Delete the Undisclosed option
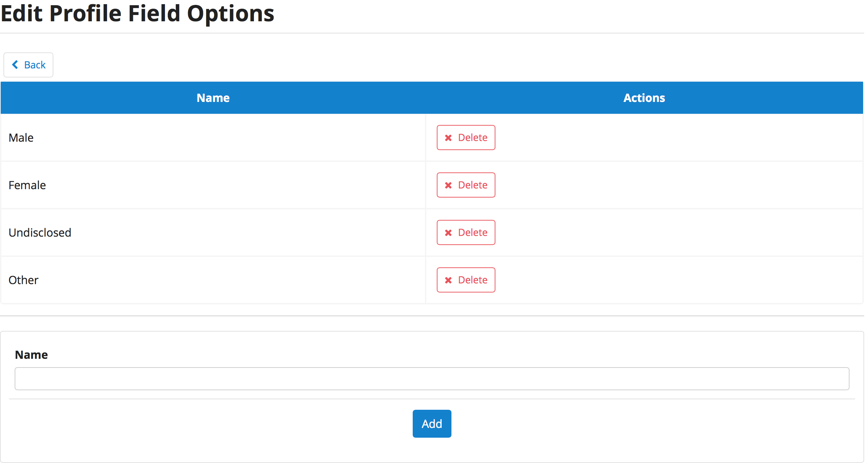 coord(466,232)
